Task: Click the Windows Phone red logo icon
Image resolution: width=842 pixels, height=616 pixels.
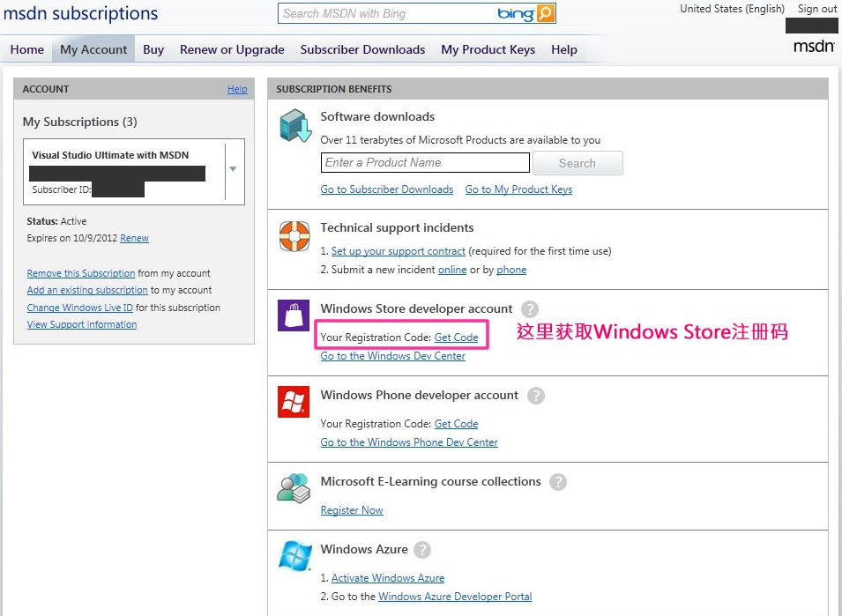Action: [294, 401]
